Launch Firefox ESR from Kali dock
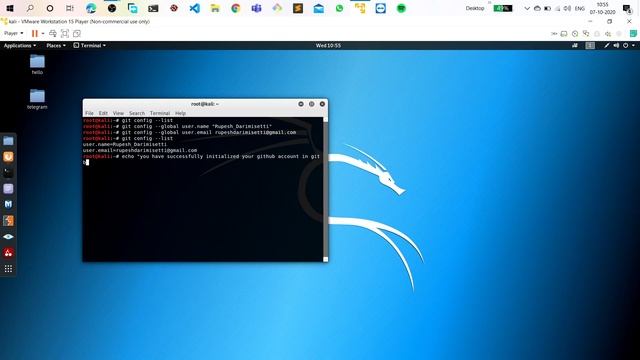 [x=8, y=157]
